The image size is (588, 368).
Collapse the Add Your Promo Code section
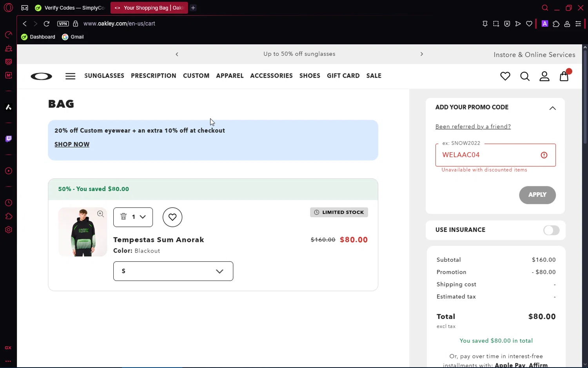click(x=552, y=108)
